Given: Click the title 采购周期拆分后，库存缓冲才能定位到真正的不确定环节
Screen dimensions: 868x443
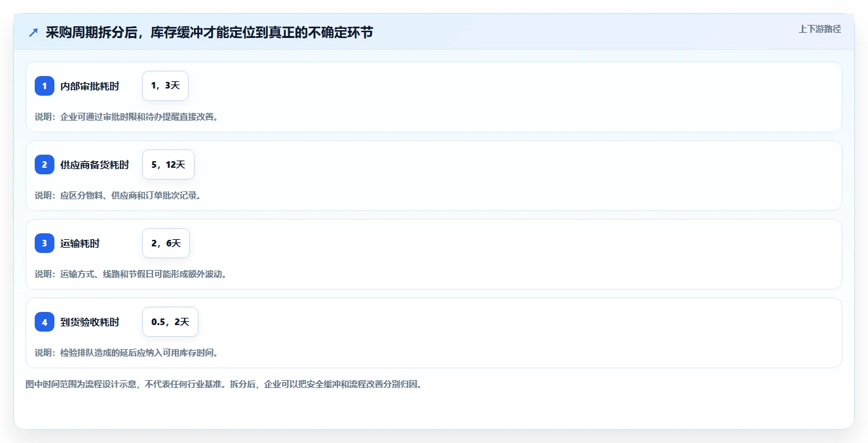Looking at the screenshot, I should [210, 32].
